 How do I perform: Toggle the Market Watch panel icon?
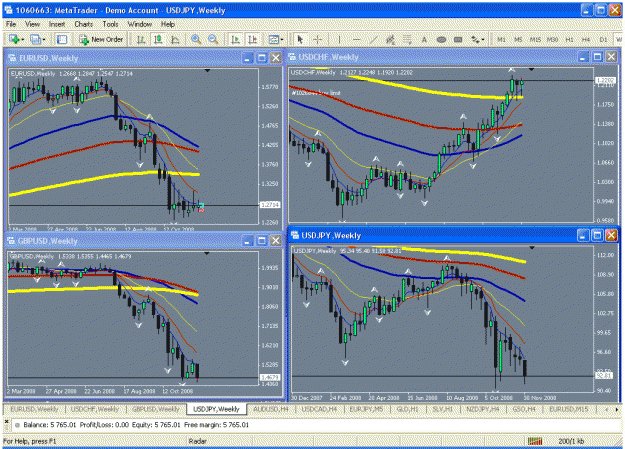62,39
